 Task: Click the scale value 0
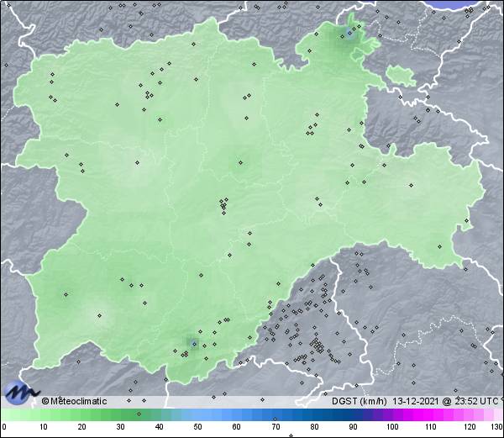pyautogui.click(x=4, y=427)
